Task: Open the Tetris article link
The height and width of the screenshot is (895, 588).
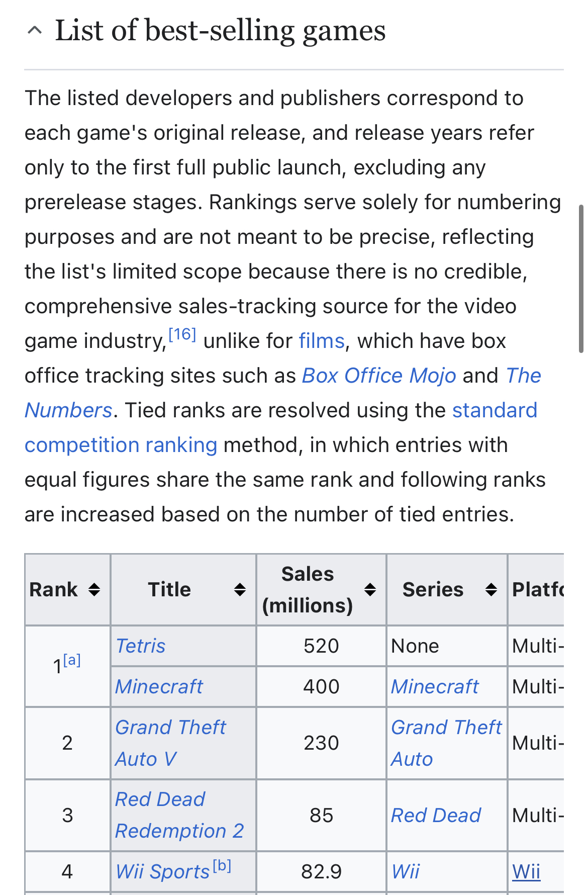Action: [x=140, y=646]
